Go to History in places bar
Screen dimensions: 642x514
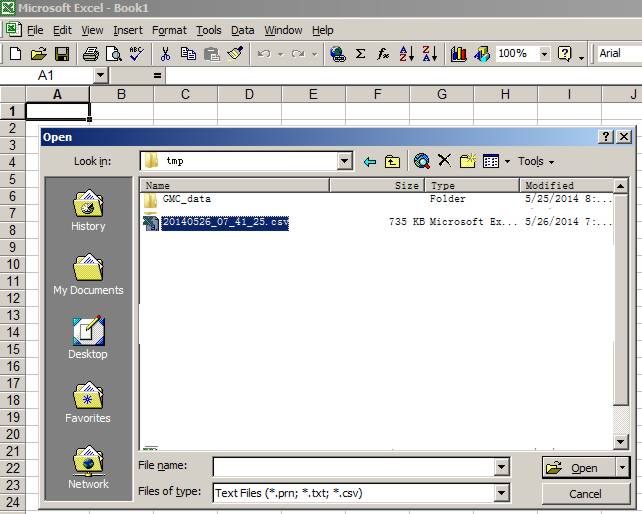click(x=88, y=211)
